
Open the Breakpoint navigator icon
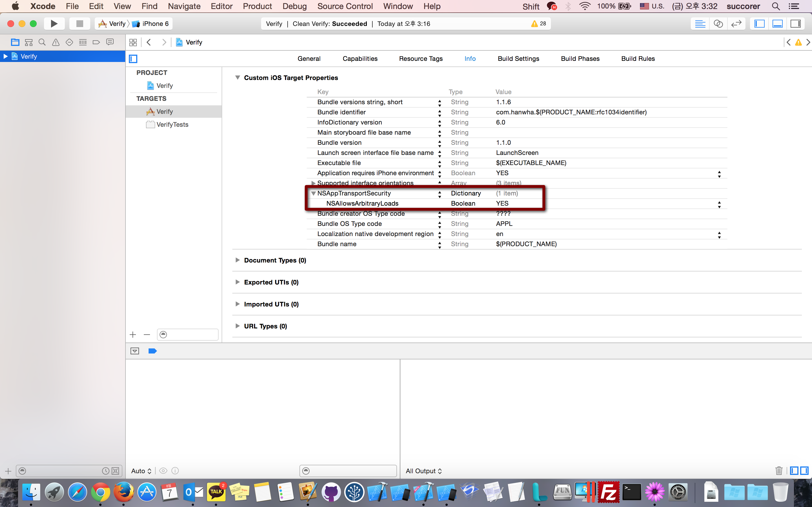click(x=96, y=42)
